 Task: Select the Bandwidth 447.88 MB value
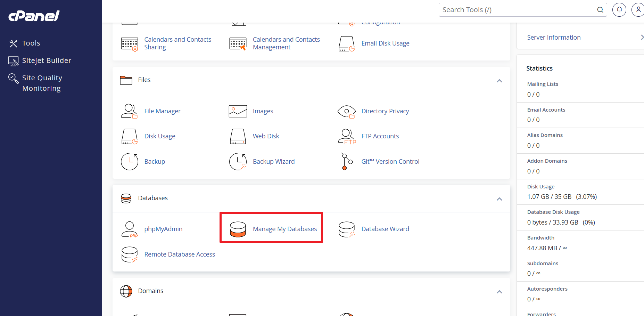(x=547, y=248)
